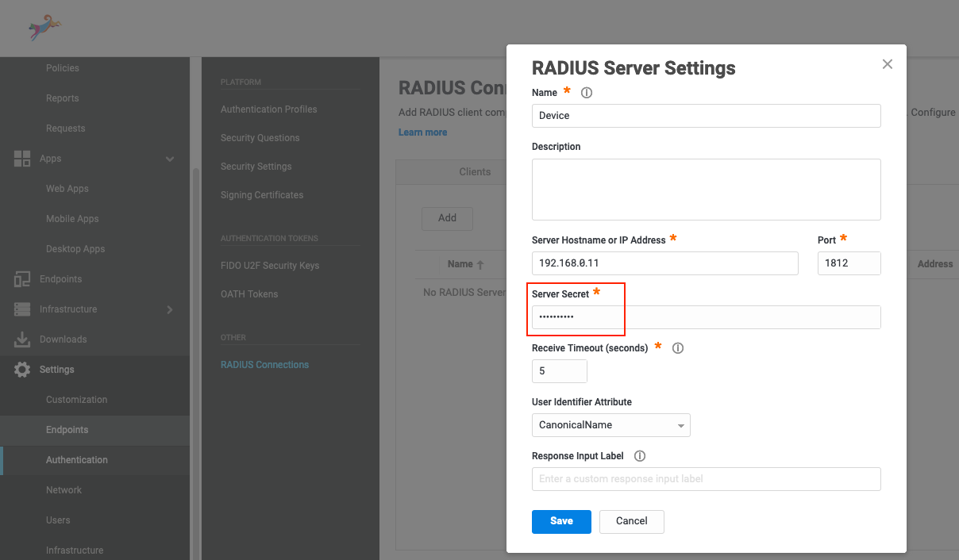959x560 pixels.
Task: Open the Learn more link
Action: click(422, 132)
